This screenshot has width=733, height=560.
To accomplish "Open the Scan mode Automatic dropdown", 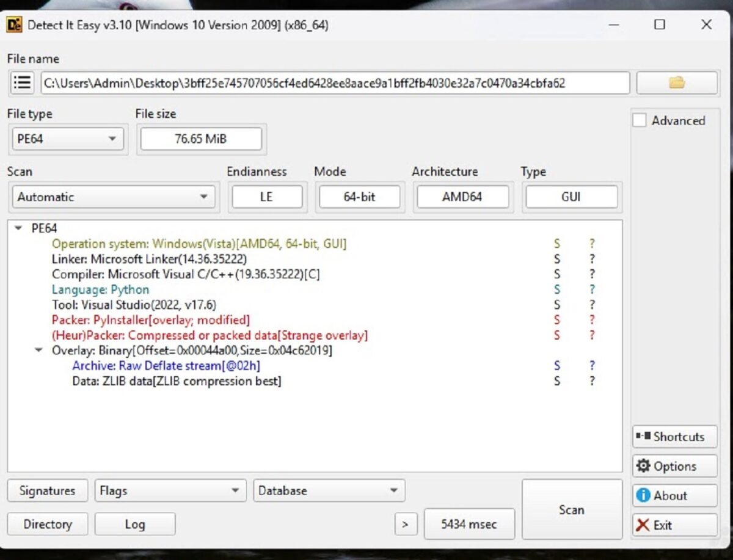I will tap(113, 197).
